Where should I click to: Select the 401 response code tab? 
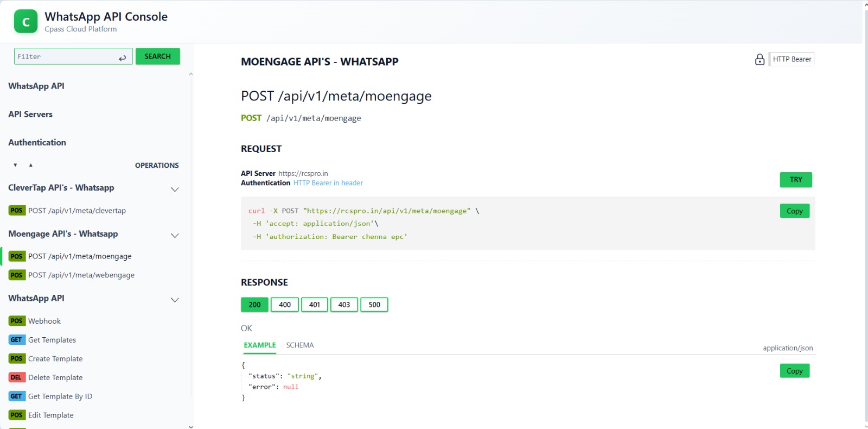pos(315,305)
